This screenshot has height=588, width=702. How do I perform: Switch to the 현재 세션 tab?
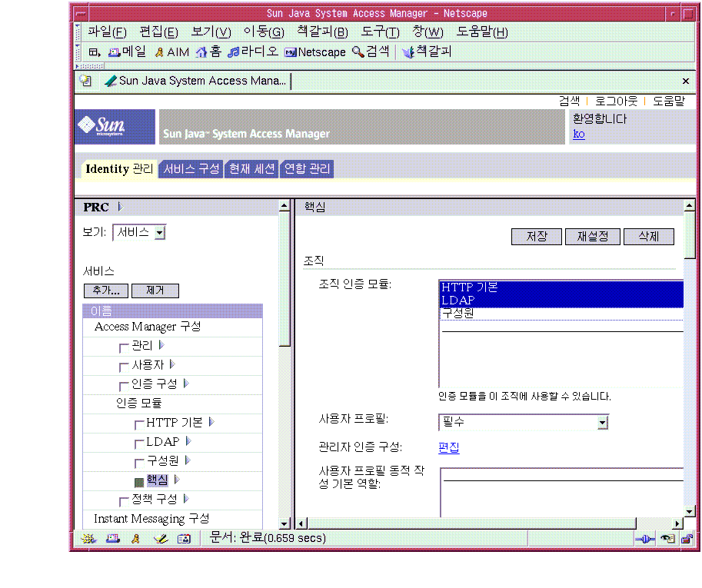[251, 168]
